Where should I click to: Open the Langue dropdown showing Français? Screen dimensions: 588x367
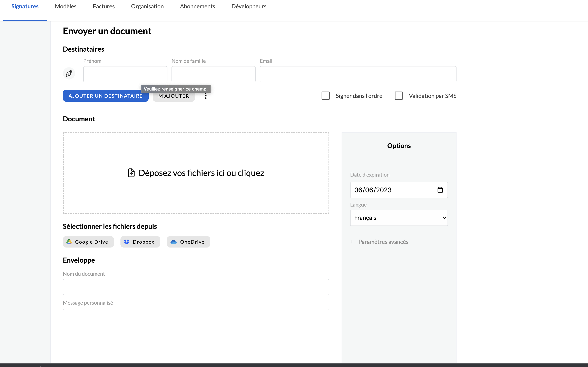(399, 218)
